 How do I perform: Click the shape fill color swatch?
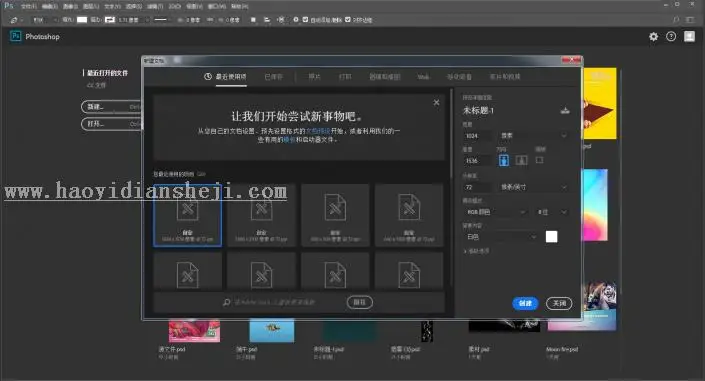tap(82, 20)
